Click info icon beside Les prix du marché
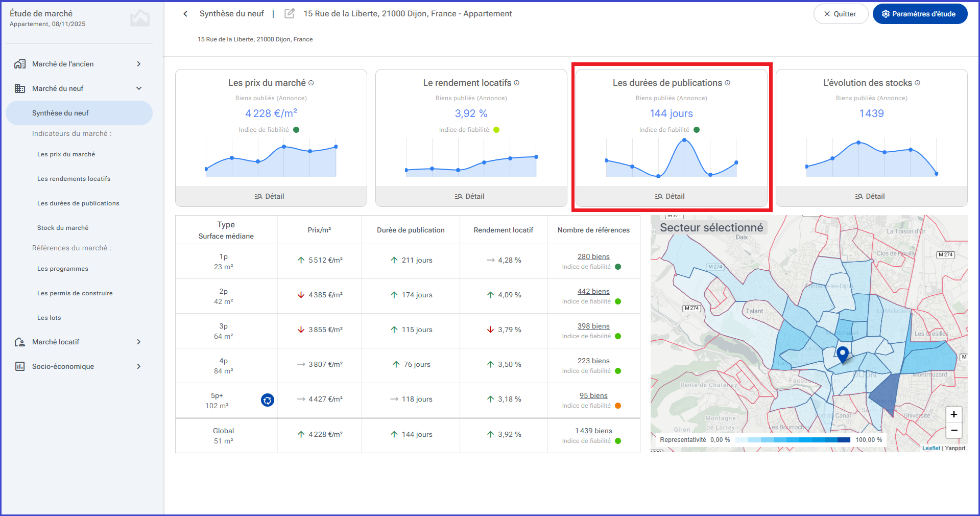This screenshot has width=980, height=516. pos(311,83)
